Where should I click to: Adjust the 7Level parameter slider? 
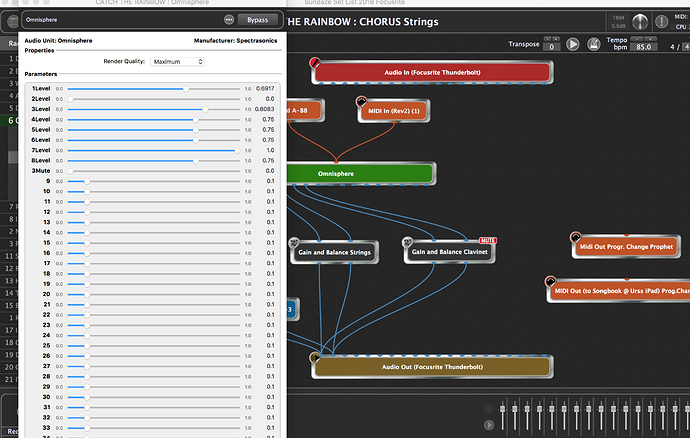pyautogui.click(x=154, y=151)
